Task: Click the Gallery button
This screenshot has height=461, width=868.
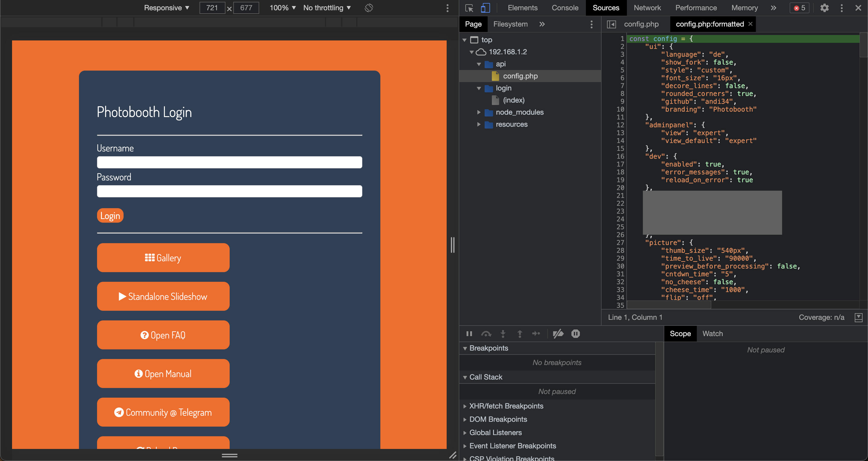Action: pos(163,258)
